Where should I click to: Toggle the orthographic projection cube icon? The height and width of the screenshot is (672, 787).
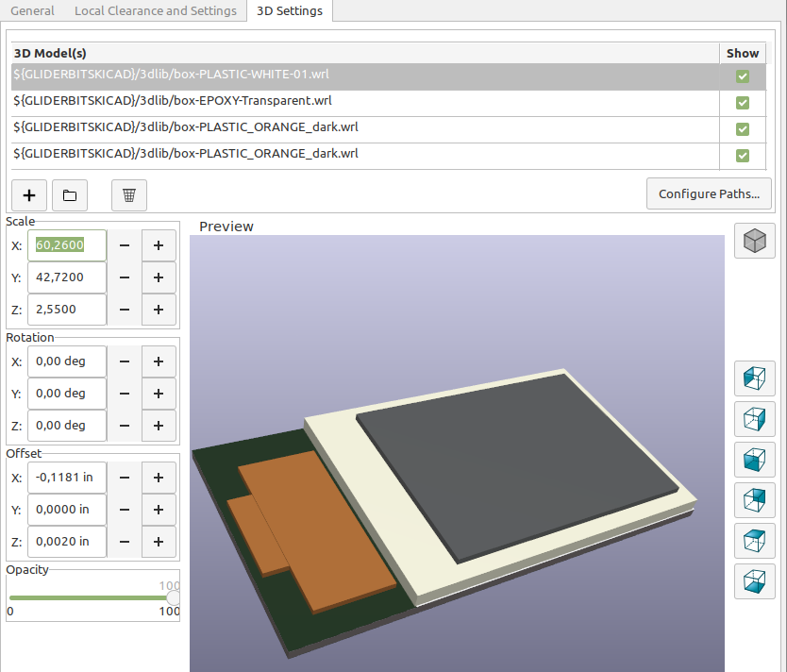[754, 241]
